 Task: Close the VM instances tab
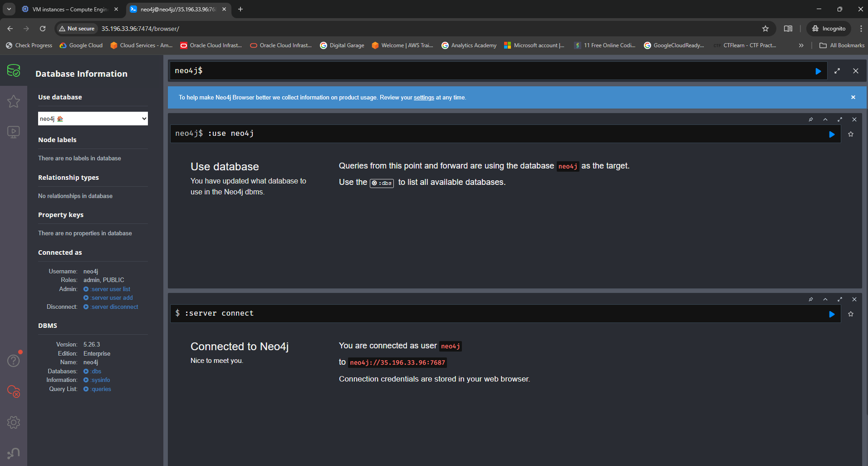(116, 9)
